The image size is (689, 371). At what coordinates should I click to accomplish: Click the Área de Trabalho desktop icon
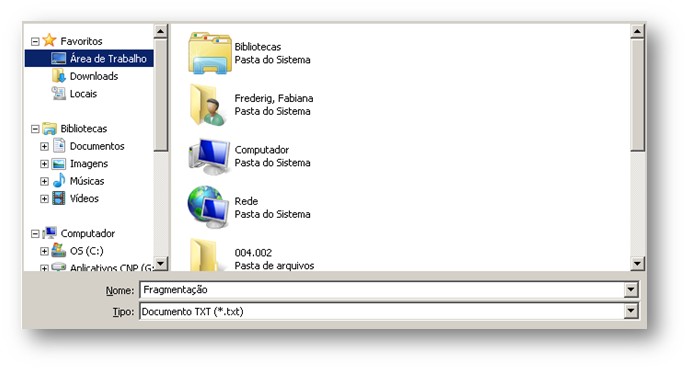58,58
